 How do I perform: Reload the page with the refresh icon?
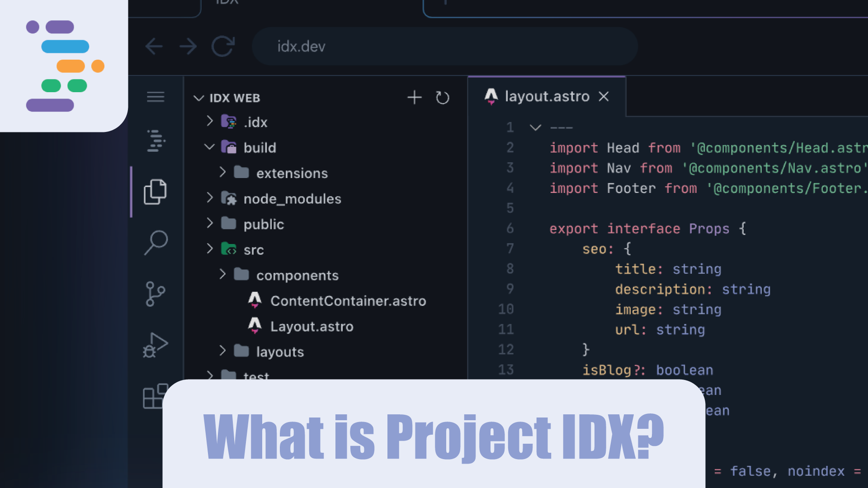(223, 46)
